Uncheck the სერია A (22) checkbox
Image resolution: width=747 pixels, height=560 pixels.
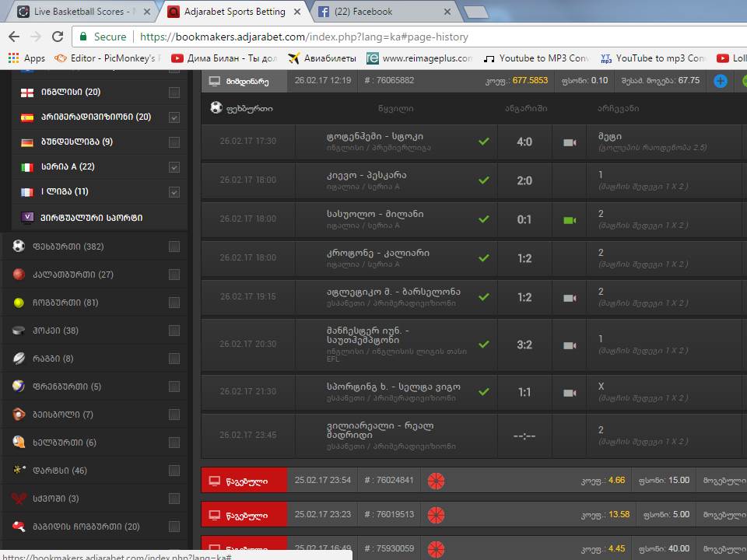coord(174,167)
